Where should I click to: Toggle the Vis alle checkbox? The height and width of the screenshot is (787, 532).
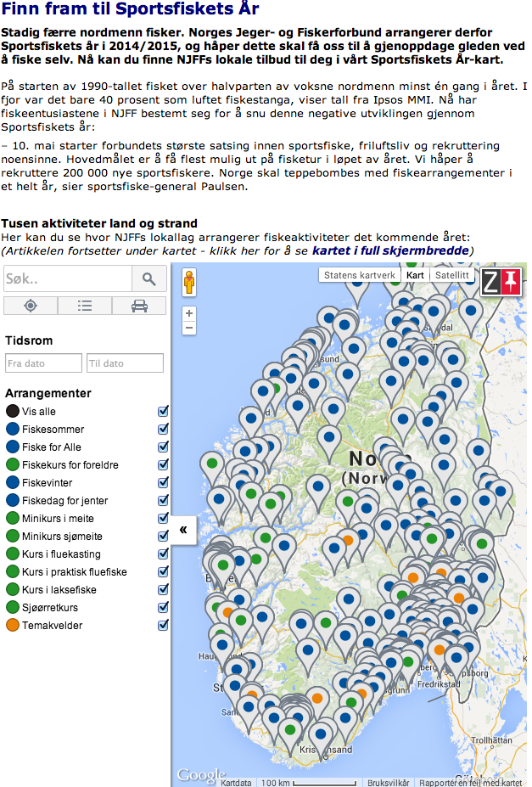(163, 411)
